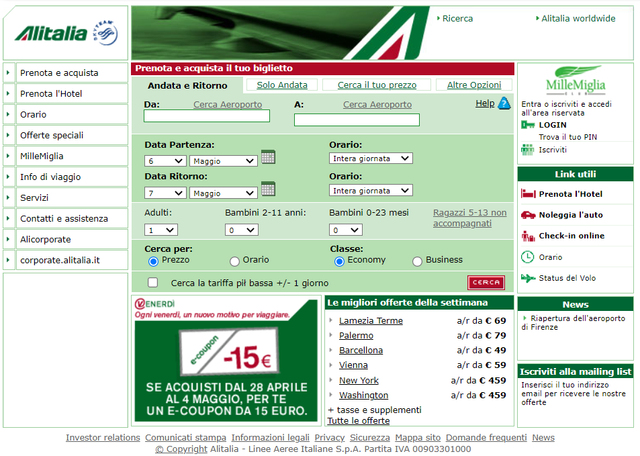Open departure Orario Intera giornata dropdown
This screenshot has height=456, width=640.
tap(371, 158)
